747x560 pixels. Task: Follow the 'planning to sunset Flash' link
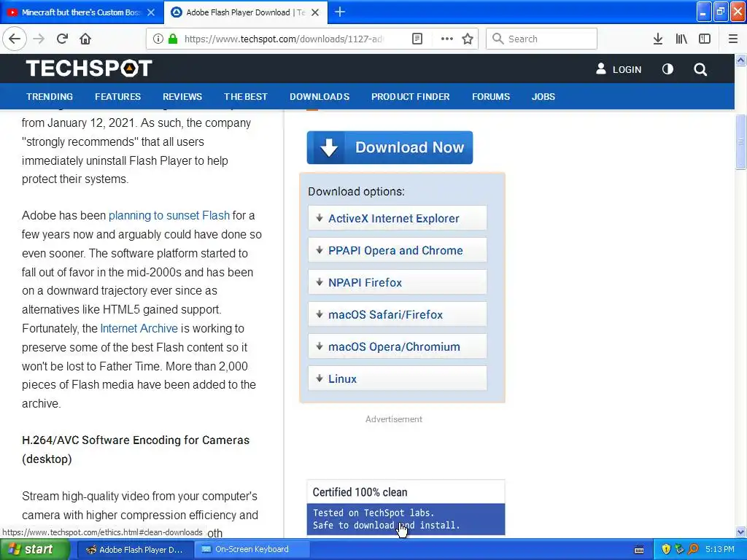[169, 215]
